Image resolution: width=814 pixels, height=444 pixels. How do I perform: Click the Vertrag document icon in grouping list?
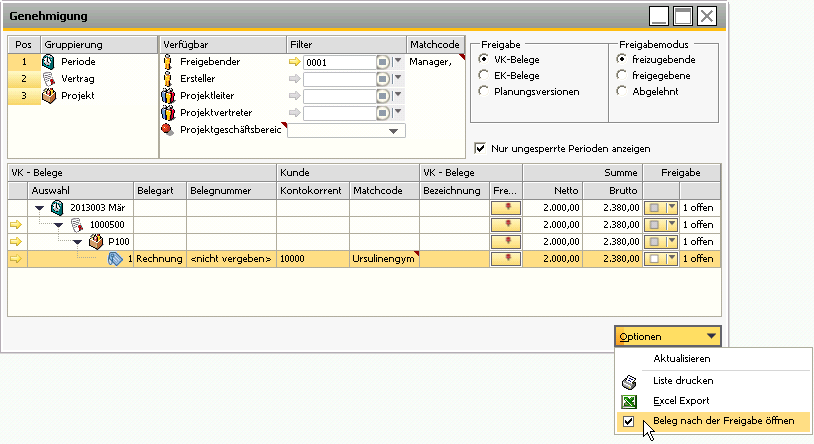[x=48, y=79]
